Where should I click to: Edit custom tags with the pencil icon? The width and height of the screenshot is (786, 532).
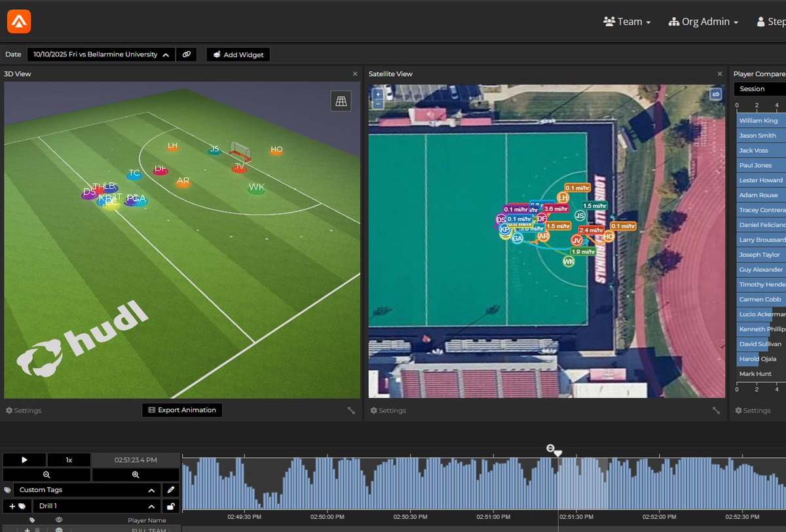click(x=171, y=489)
